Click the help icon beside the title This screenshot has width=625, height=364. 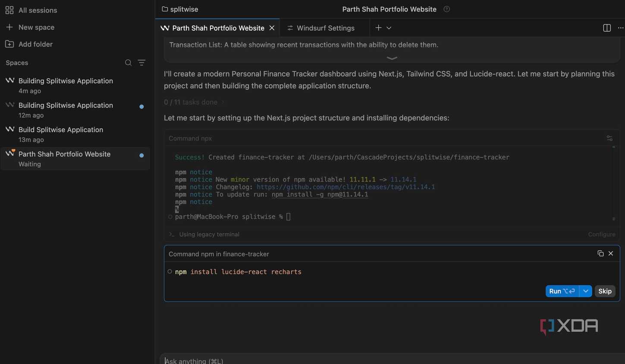coord(447,9)
